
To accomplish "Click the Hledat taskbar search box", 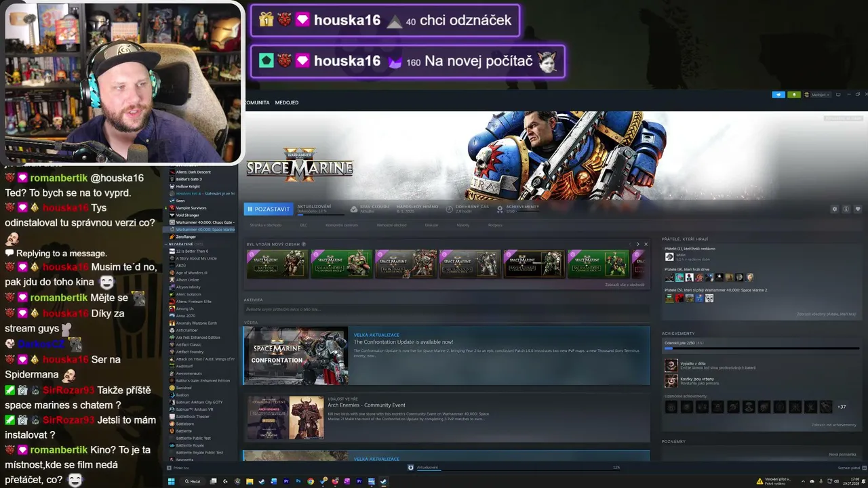I will (x=193, y=481).
